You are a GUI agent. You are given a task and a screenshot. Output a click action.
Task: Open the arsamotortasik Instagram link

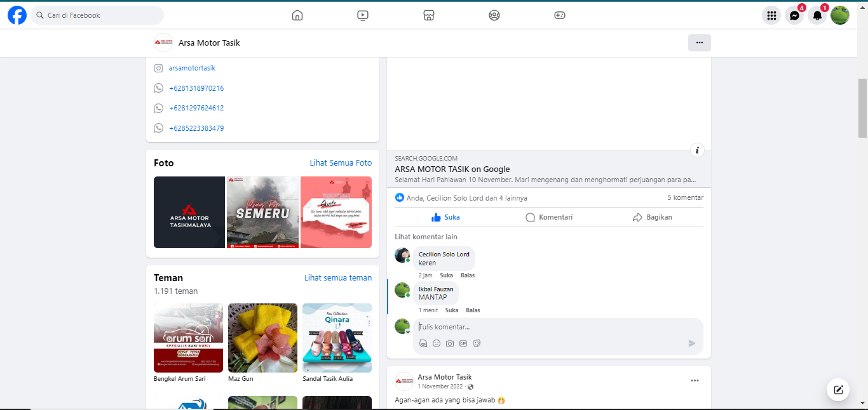tap(192, 68)
